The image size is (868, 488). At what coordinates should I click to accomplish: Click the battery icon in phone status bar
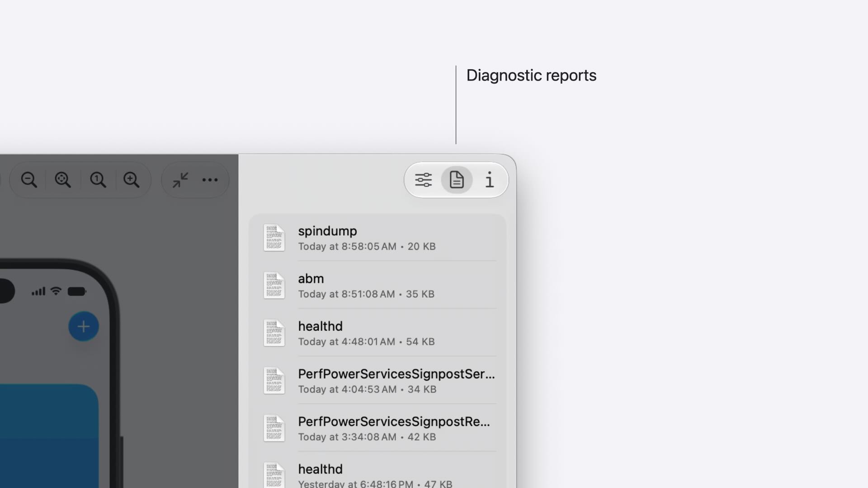pyautogui.click(x=77, y=291)
